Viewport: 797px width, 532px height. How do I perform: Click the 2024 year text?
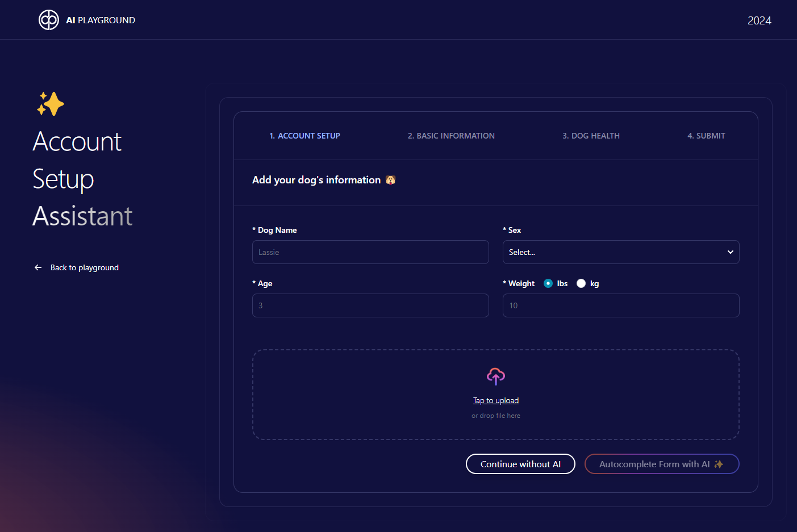[760, 20]
